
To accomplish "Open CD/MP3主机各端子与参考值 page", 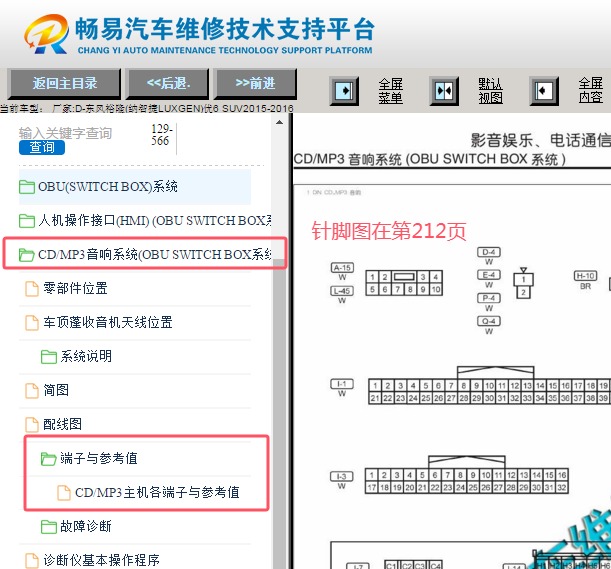I will coord(157,492).
